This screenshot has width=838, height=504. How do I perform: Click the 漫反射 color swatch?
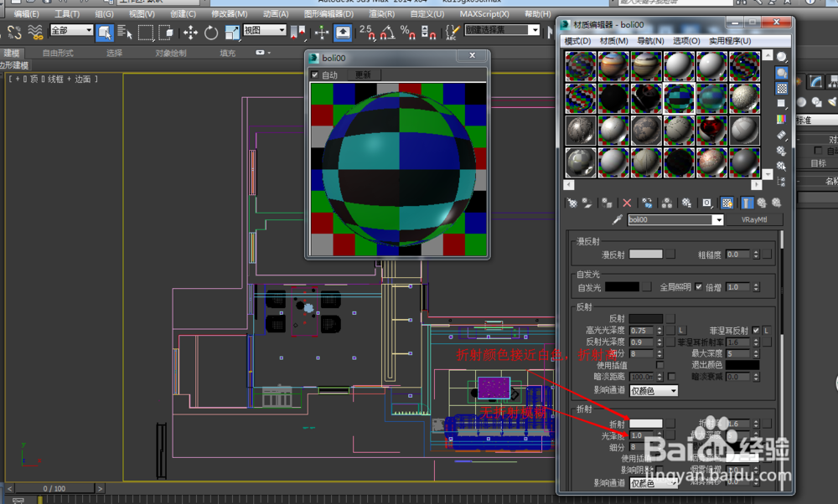tap(645, 255)
